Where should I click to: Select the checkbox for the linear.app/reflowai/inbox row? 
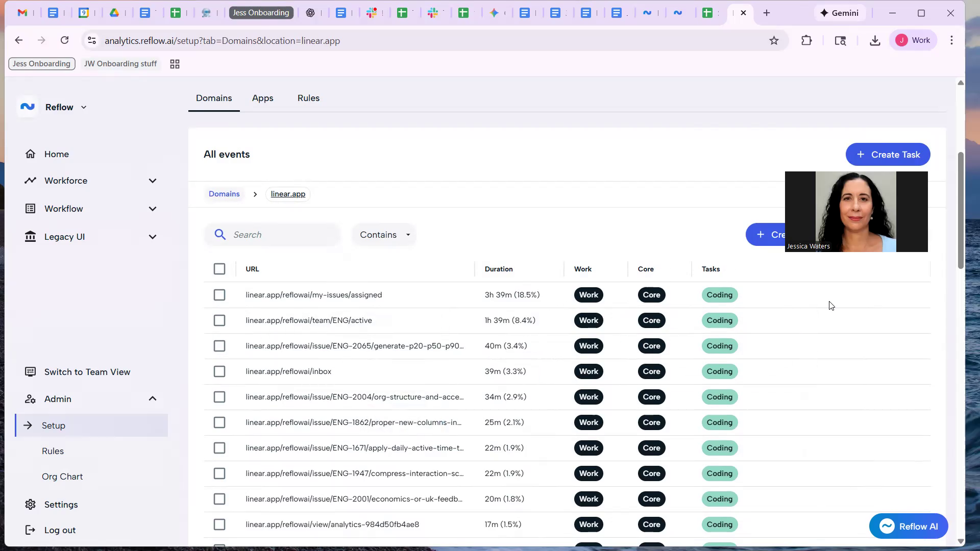click(x=219, y=371)
